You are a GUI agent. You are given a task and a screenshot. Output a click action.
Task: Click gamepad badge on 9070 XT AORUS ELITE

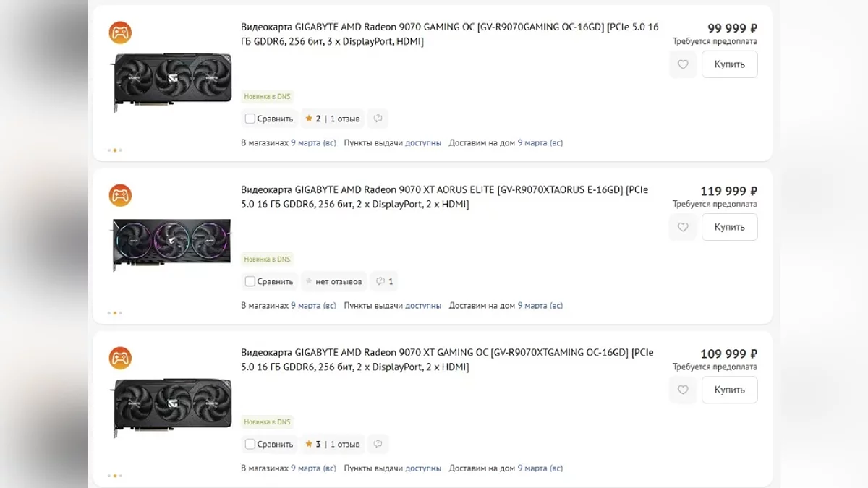(120, 195)
